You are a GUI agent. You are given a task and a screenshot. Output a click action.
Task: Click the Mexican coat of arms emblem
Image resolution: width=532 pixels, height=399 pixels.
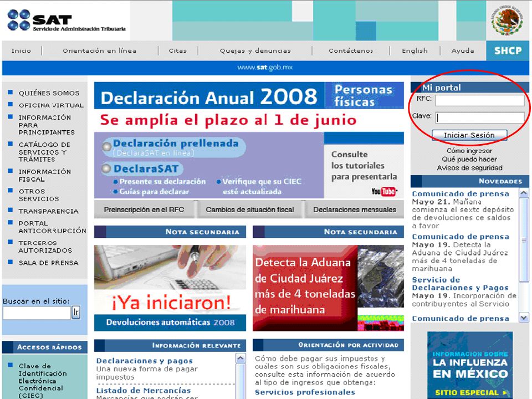(507, 21)
